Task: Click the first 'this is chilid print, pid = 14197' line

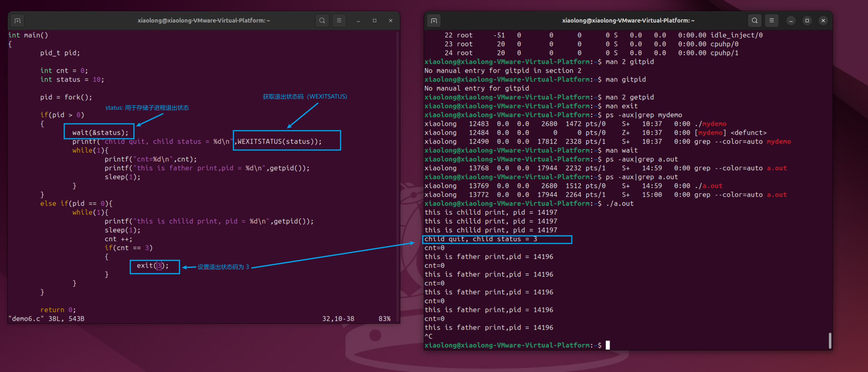Action: coord(491,212)
